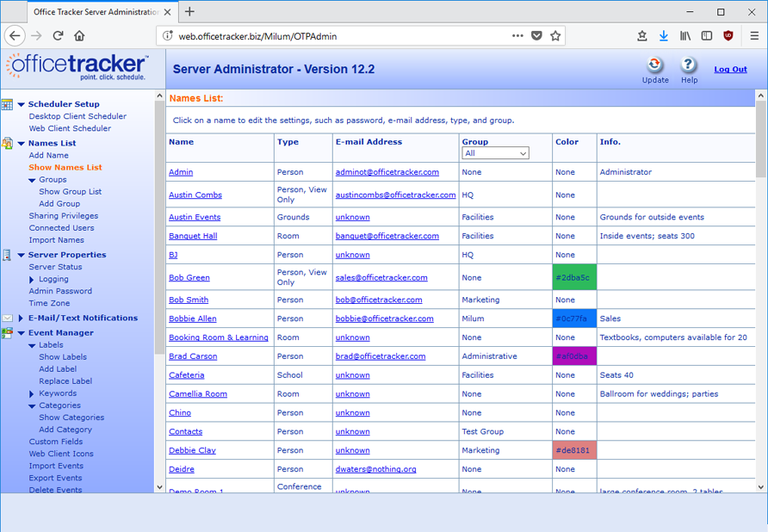
Task: Click the Update icon in header
Action: pyautogui.click(x=655, y=65)
